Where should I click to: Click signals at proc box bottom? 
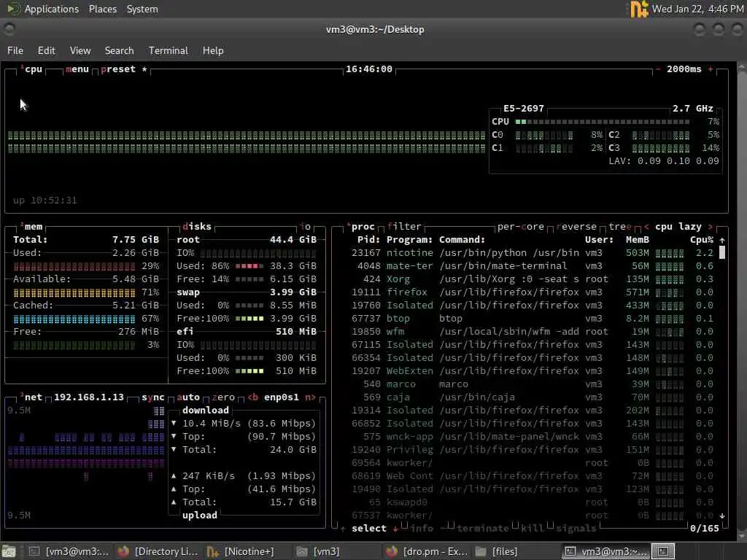click(x=576, y=529)
